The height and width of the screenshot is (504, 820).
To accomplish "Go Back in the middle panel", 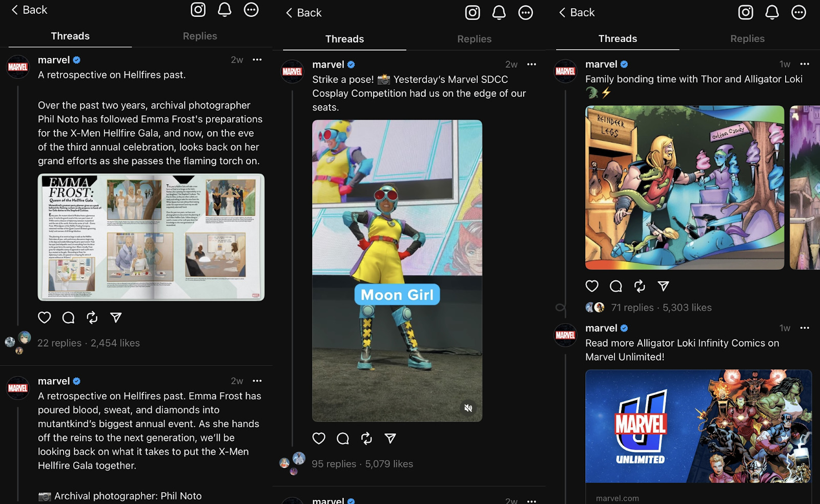I will tap(303, 13).
